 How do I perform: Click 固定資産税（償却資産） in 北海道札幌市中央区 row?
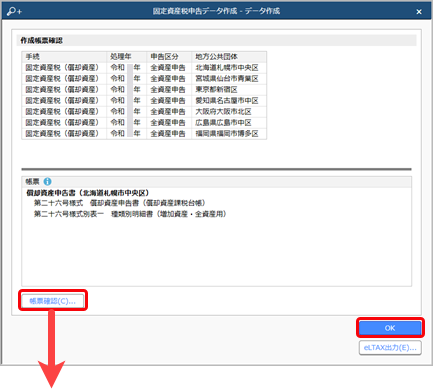pos(63,68)
